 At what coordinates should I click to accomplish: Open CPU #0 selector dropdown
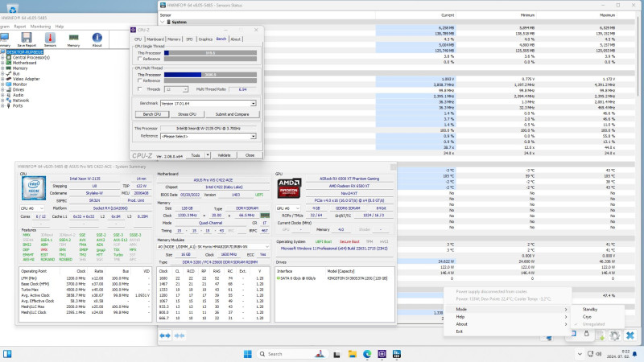(32, 208)
